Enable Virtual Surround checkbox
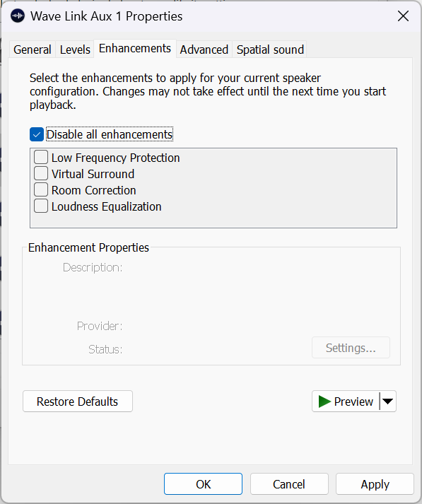Screen dimensions: 422x504 pos(41,174)
